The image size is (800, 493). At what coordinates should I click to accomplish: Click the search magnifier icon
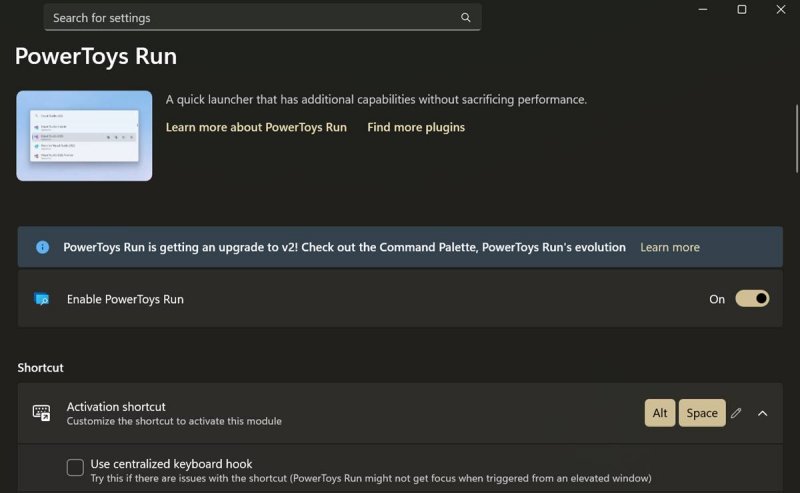point(465,18)
